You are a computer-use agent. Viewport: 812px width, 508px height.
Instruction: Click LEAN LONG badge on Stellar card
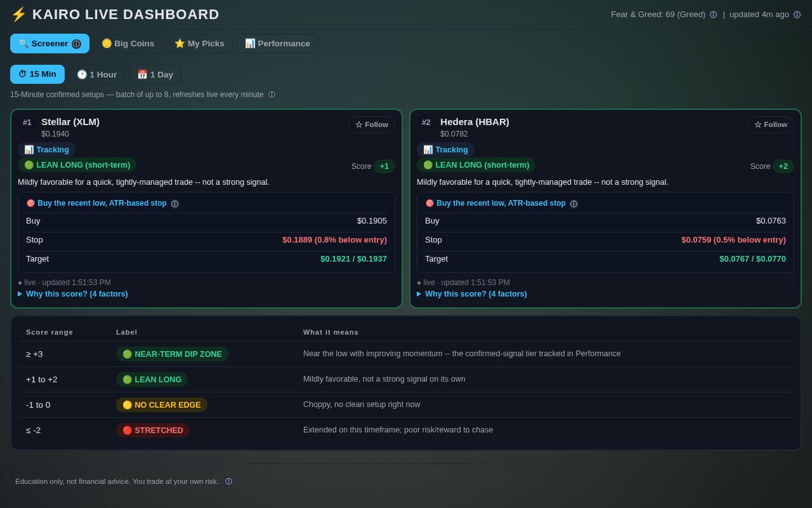point(77,165)
